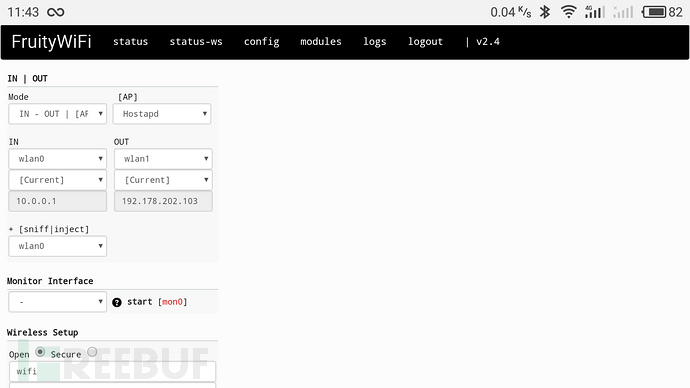Tap the second SIM signal icon
690x388 pixels.
coord(623,12)
